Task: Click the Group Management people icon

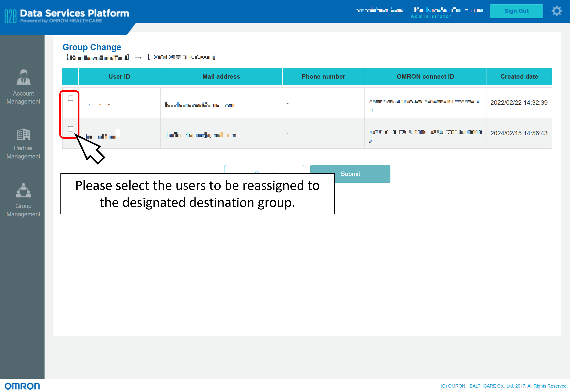Action: [23, 191]
